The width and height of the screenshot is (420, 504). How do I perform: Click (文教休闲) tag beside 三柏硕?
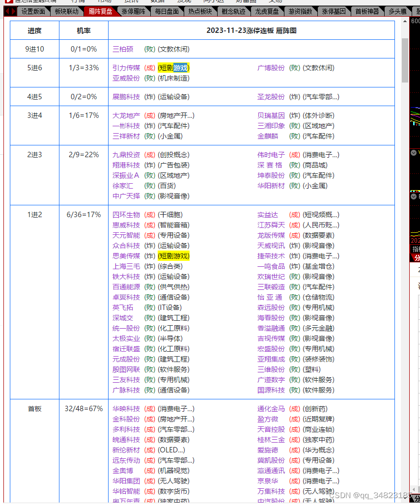[x=173, y=49]
